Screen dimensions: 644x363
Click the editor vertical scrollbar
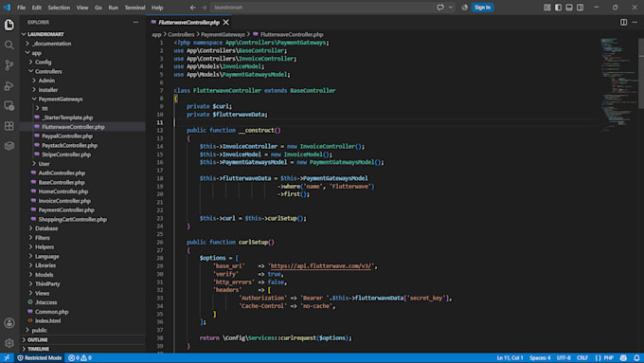[641, 74]
